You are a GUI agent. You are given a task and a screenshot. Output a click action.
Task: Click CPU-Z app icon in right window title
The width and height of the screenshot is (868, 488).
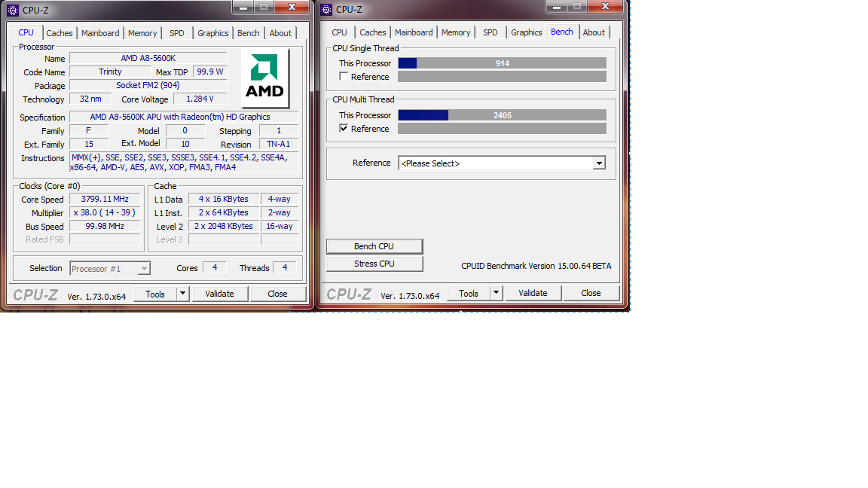tap(326, 9)
